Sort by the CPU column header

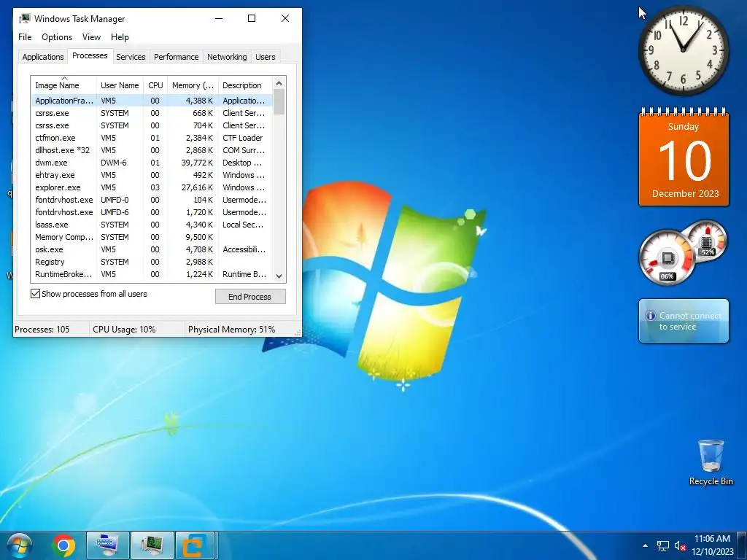155,85
